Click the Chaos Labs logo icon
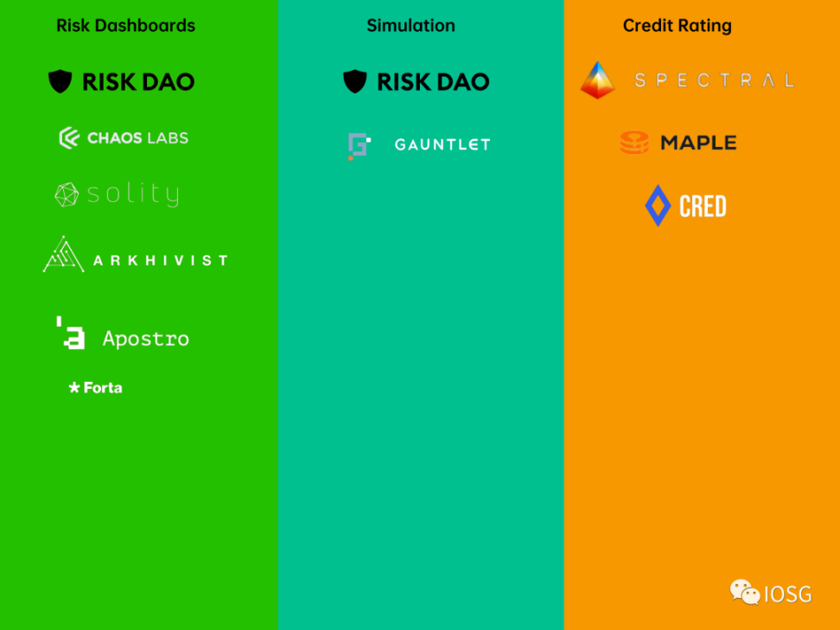Viewport: 840px width, 630px height. (69, 137)
